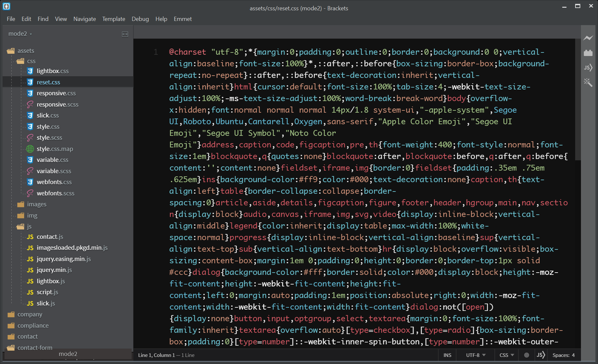This screenshot has width=598, height=364.
Task: Collapse the js folder in file tree
Action: (x=29, y=227)
